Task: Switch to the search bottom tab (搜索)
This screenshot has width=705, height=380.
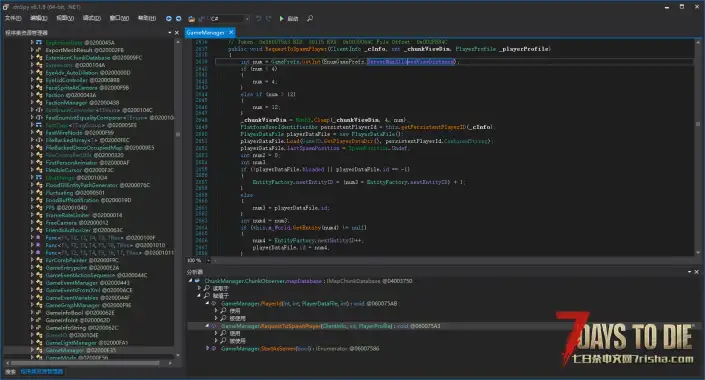Action: pyautogui.click(x=10, y=371)
